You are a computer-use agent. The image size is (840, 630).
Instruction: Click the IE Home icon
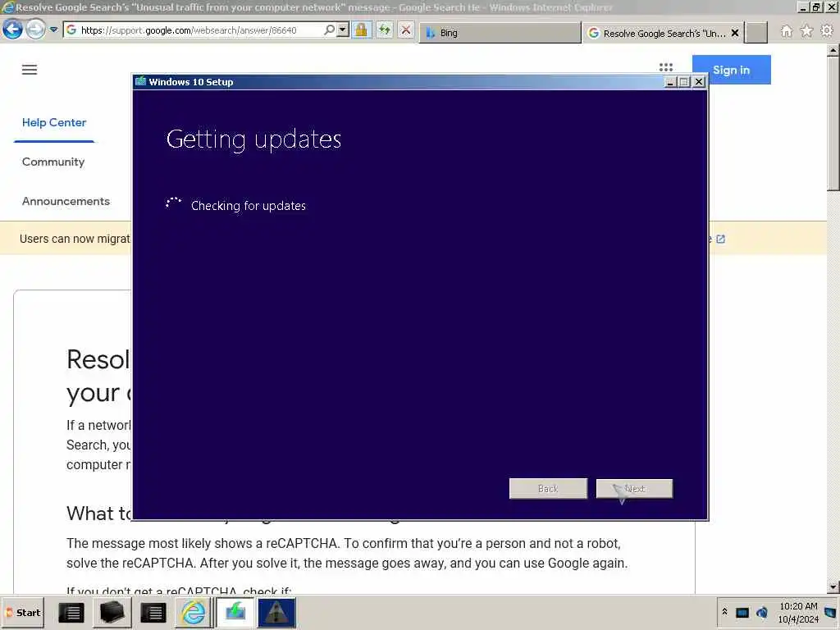pos(786,32)
